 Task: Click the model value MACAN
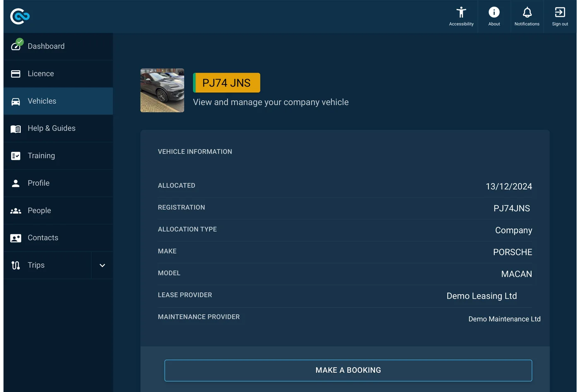click(x=517, y=274)
